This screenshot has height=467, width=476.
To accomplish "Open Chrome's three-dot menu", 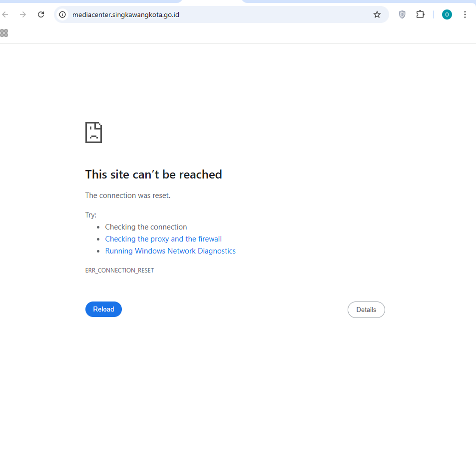I will (465, 14).
